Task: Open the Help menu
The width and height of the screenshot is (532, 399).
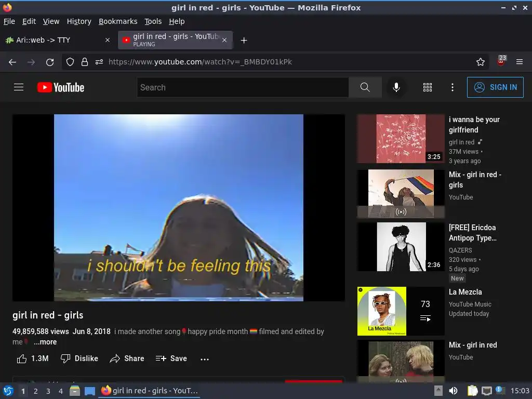Action: coord(177,21)
